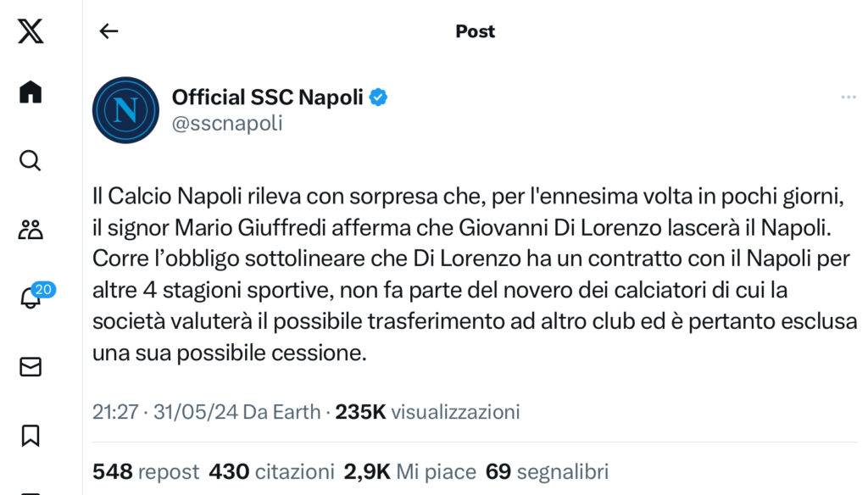Open the Bookmarks icon in sidebar
Viewport: 868px width, 495px height.
click(31, 435)
